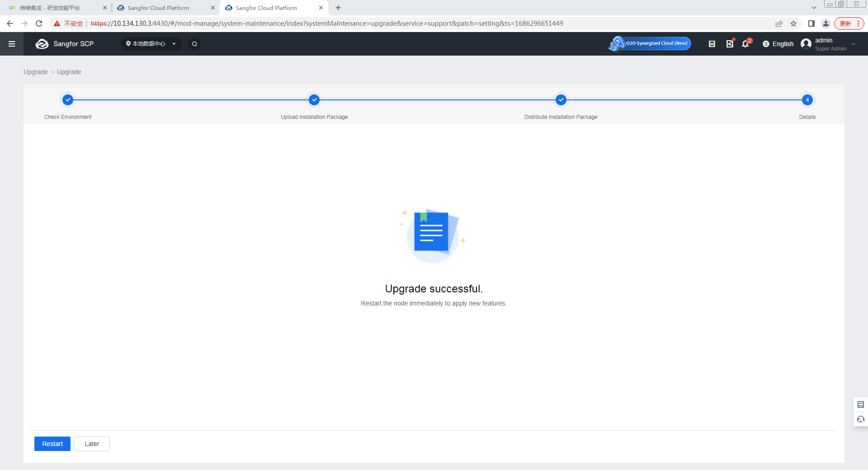Click the red browser update button

(849, 23)
